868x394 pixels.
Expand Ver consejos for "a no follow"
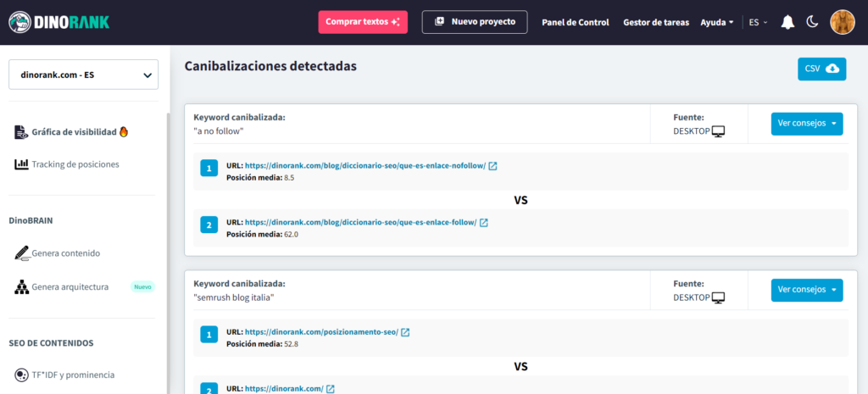tap(807, 124)
